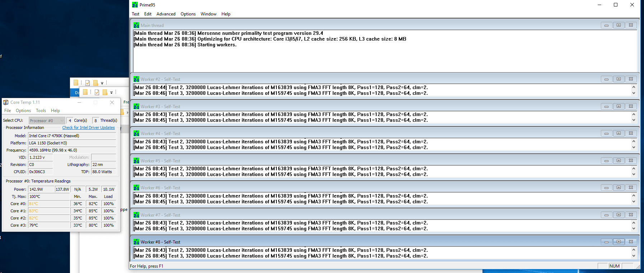Click Check for Intel Driver Updates link
This screenshot has width=644, height=273.
88,128
